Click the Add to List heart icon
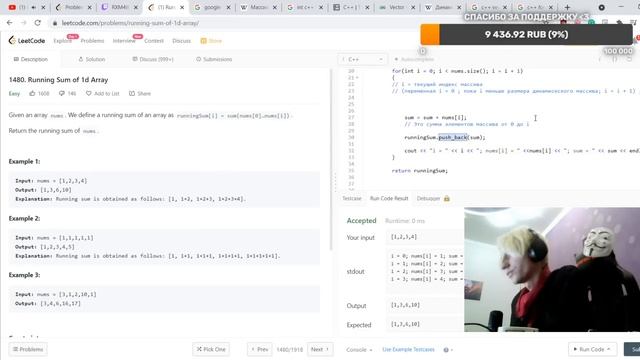The height and width of the screenshot is (360, 640). [89, 93]
